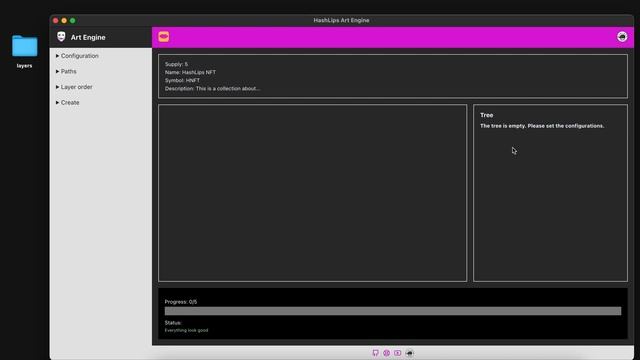Click the Art Engine mask logo

(61, 37)
